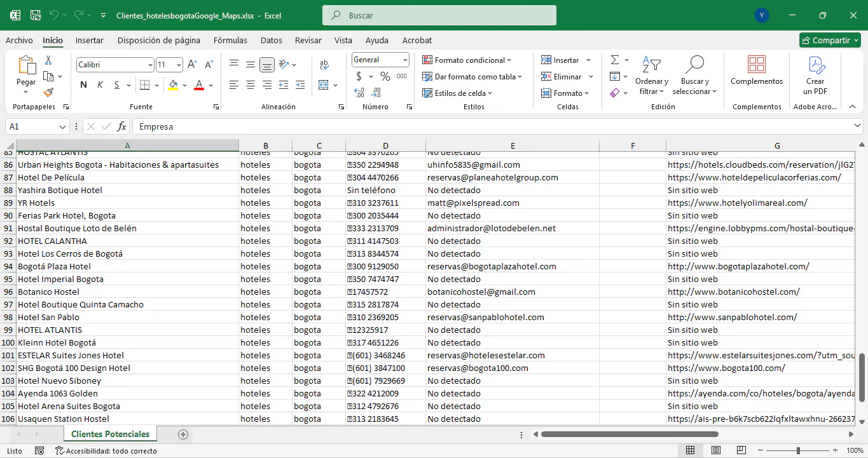This screenshot has height=458, width=868.
Task: Open Ordenar y filtrar options
Action: [x=652, y=76]
